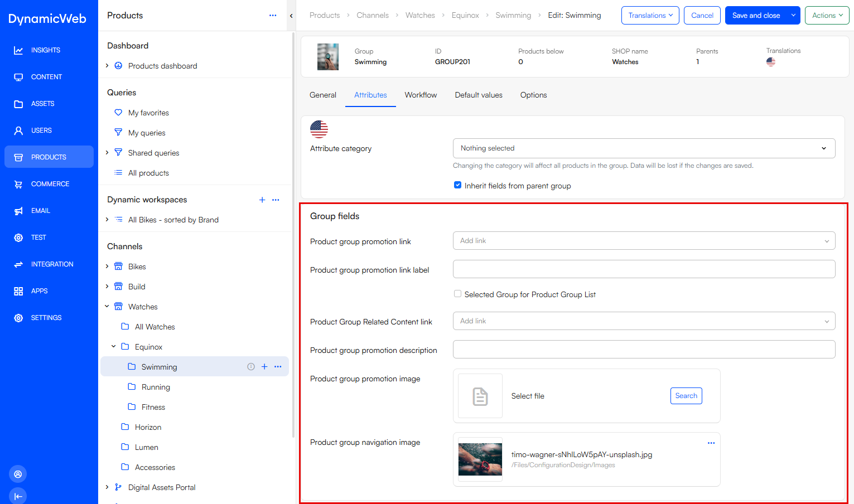Uncheck Inherit fields from parent group

[457, 185]
